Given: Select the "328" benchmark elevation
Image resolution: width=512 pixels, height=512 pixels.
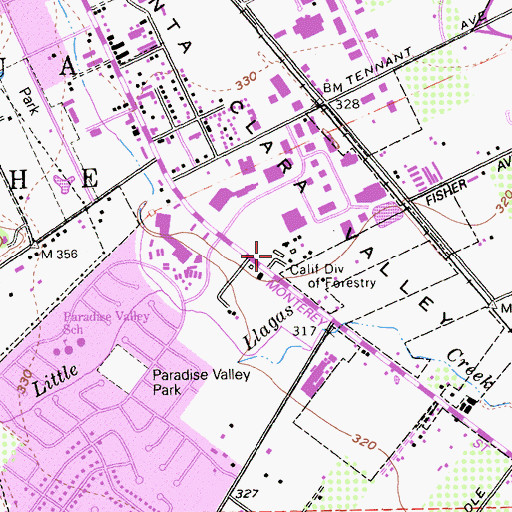Looking at the screenshot, I should click(x=348, y=104).
